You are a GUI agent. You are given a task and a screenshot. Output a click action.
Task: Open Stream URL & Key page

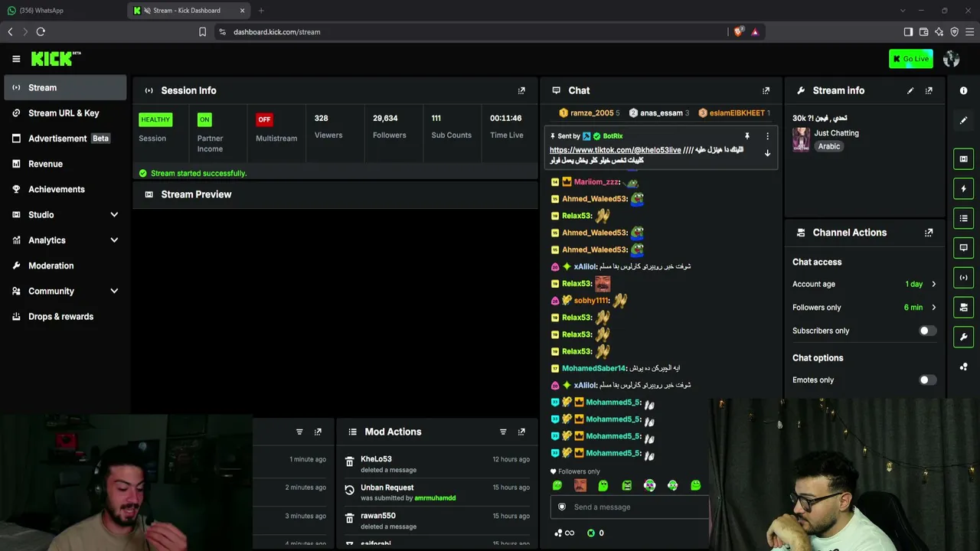pos(65,113)
